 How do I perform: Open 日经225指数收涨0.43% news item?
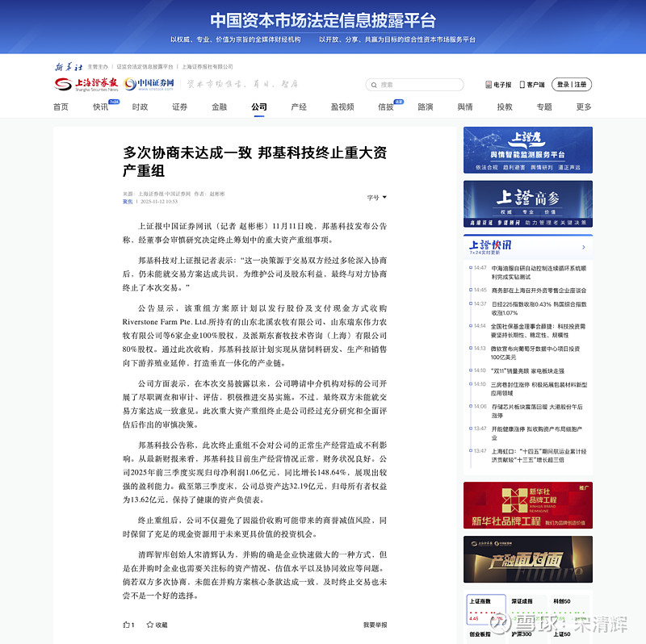(539, 308)
